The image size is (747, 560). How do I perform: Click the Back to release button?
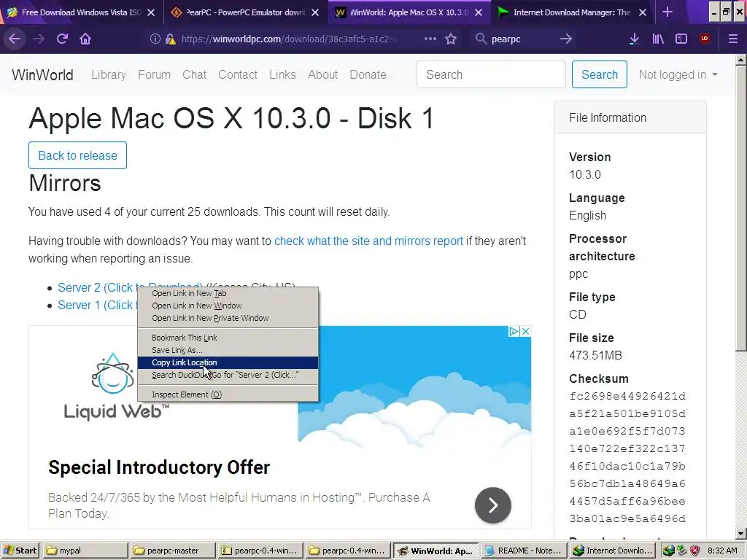[77, 155]
